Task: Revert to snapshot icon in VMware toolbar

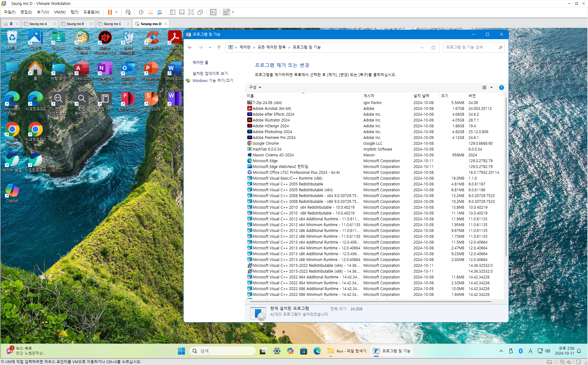Action: [150, 12]
